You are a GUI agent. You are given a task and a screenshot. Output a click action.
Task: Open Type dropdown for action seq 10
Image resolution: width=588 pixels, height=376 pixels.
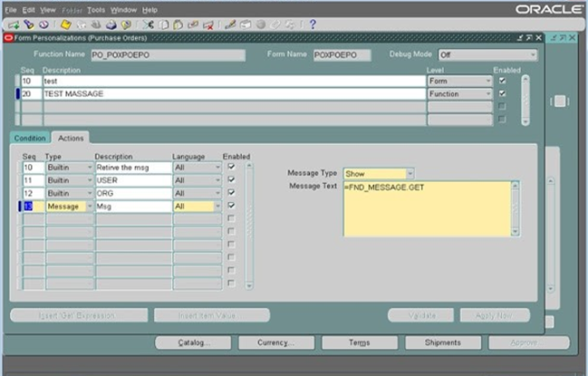90,168
